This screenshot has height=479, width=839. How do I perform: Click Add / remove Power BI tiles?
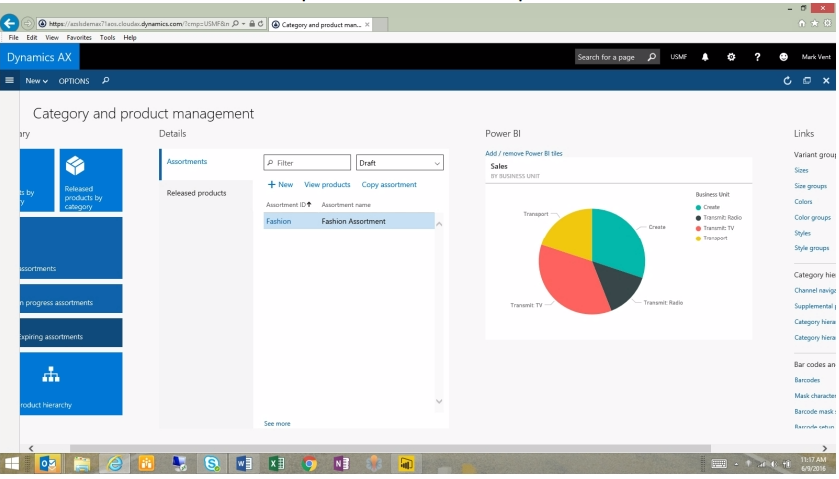point(523,154)
